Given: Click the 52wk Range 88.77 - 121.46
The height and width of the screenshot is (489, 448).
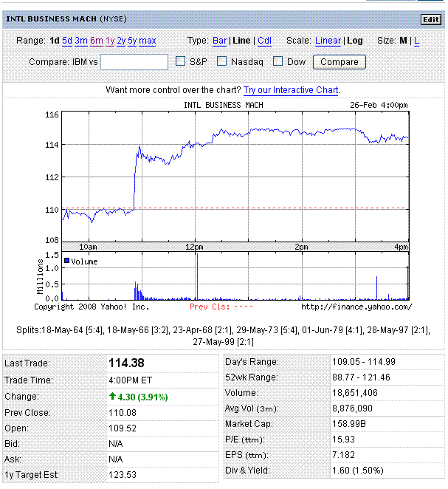Looking at the screenshot, I should [361, 377].
